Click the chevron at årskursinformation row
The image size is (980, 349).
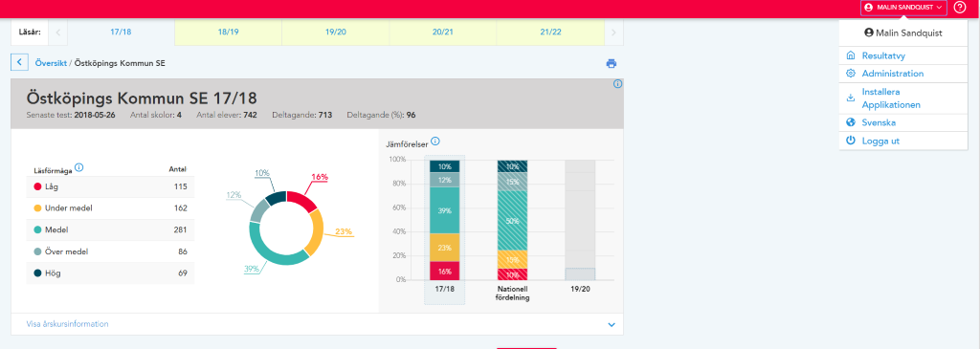tap(612, 325)
